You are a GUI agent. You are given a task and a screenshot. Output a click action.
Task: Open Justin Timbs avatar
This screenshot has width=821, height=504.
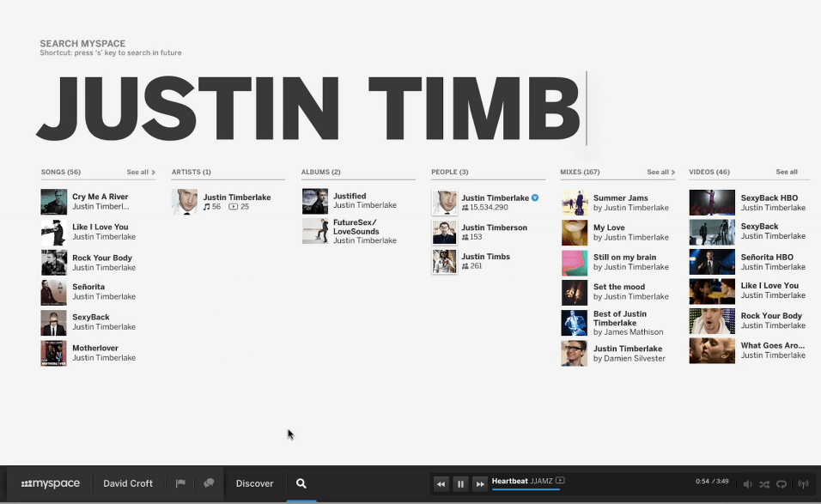pos(445,262)
